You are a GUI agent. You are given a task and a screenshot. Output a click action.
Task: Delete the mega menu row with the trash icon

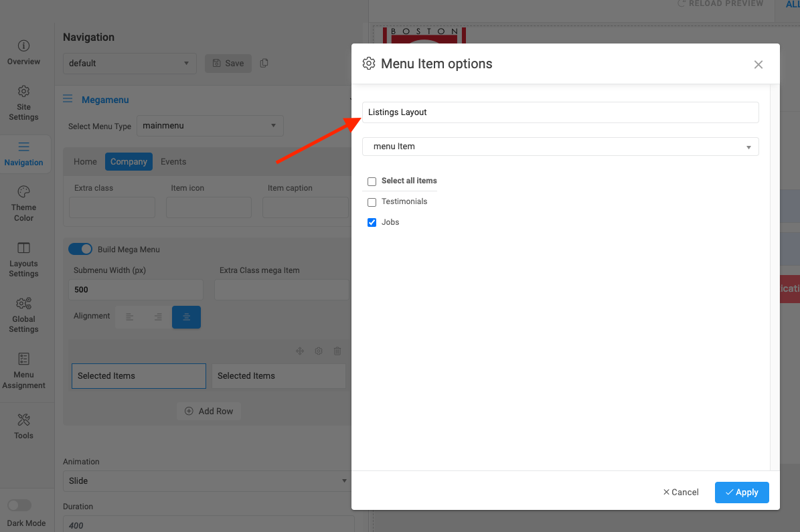point(337,351)
